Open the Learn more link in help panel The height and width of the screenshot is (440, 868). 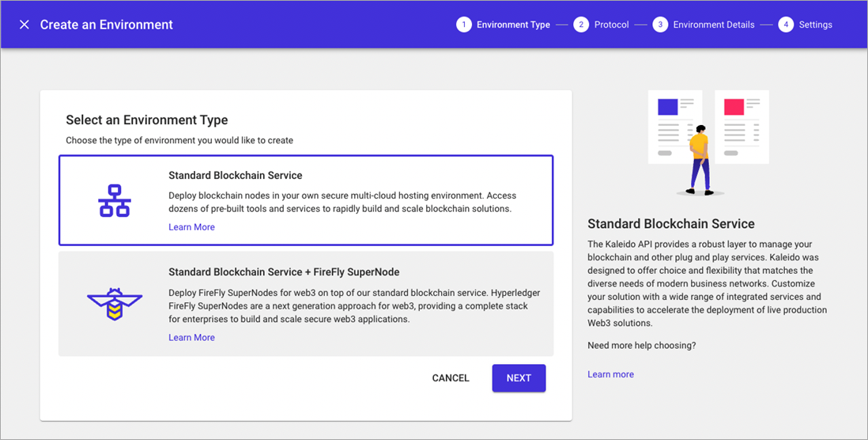point(610,374)
